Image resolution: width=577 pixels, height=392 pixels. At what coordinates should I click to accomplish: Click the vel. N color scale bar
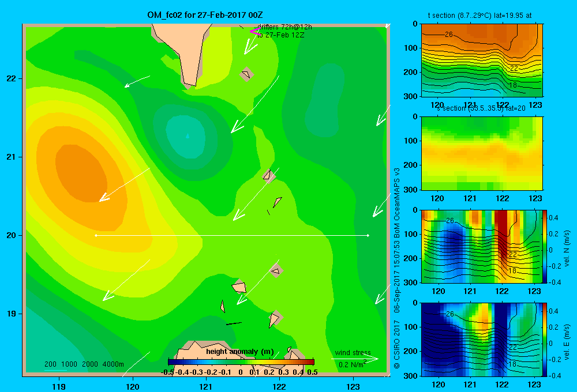coord(545,246)
